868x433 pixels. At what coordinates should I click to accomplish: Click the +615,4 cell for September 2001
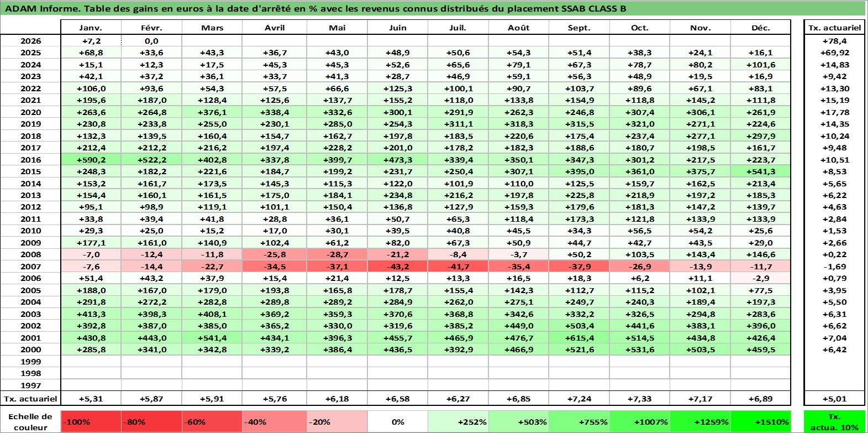(579, 338)
